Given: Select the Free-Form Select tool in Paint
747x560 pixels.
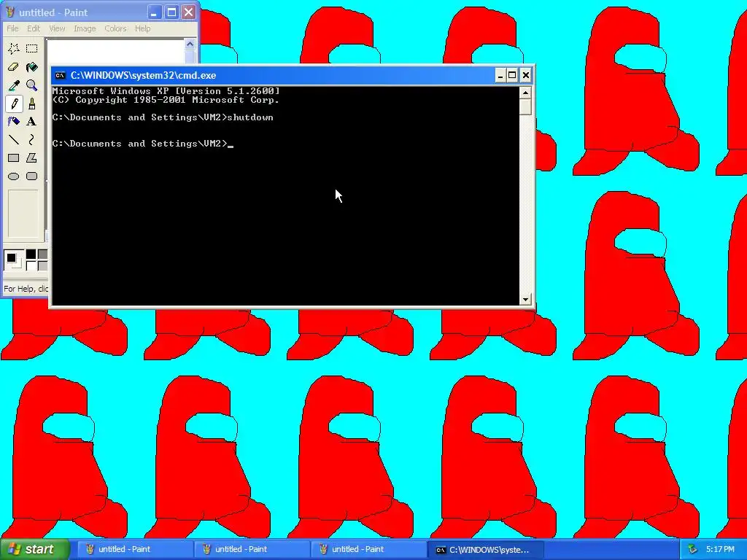Looking at the screenshot, I should click(14, 48).
